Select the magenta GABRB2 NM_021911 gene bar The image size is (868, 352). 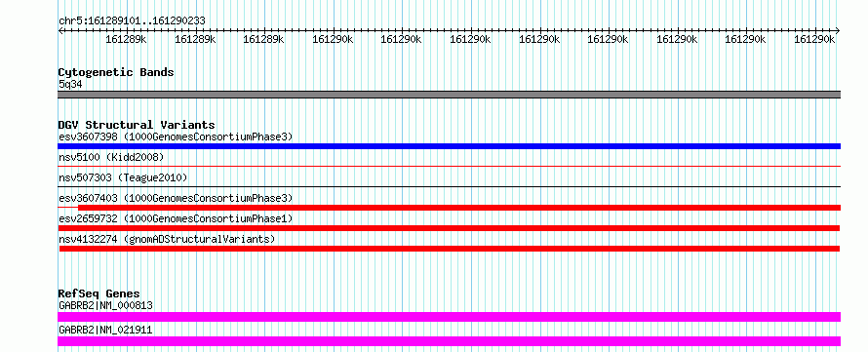pyautogui.click(x=449, y=341)
